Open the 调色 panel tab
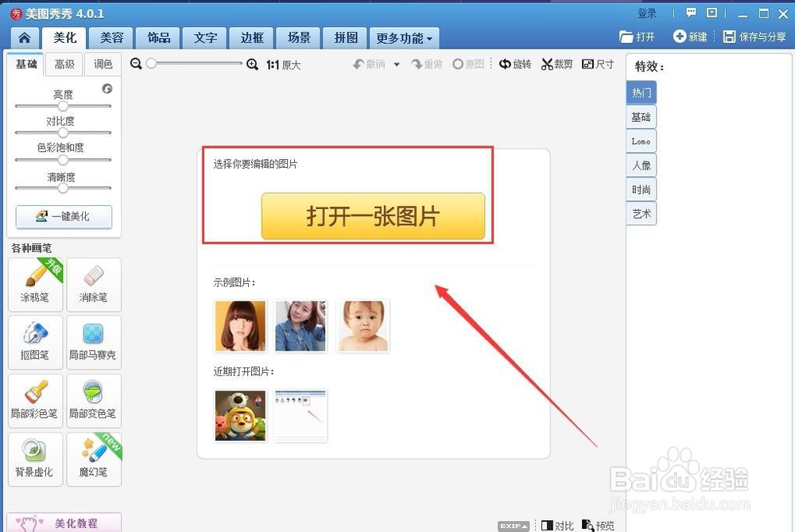795x532 pixels. pyautogui.click(x=103, y=64)
